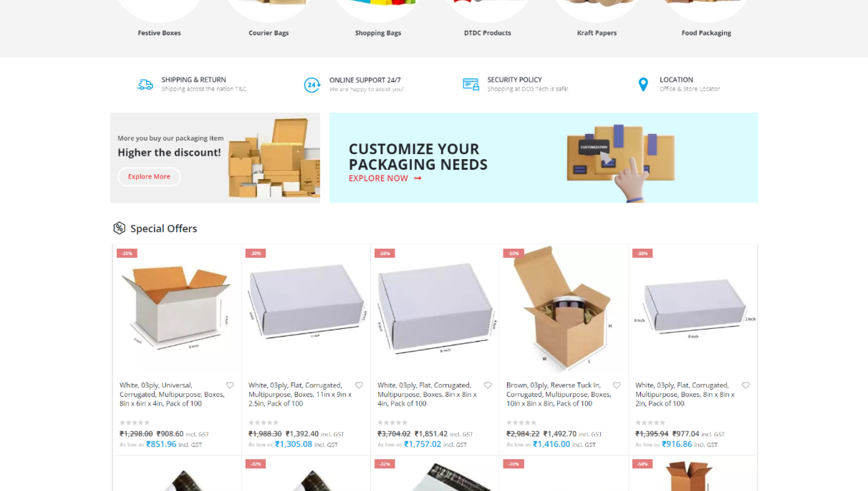Toggle wishlist heart on 8in x 8in x 2in box
This screenshot has height=491, width=868.
coord(746,385)
